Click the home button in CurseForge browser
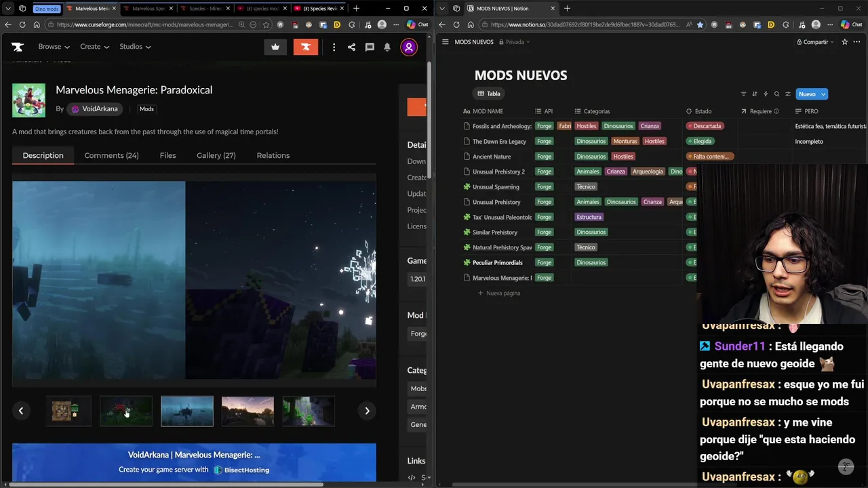 37,24
